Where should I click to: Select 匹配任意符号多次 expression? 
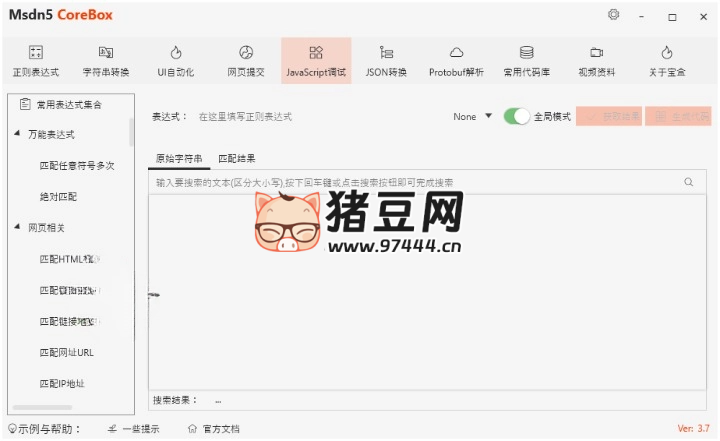coord(77,165)
